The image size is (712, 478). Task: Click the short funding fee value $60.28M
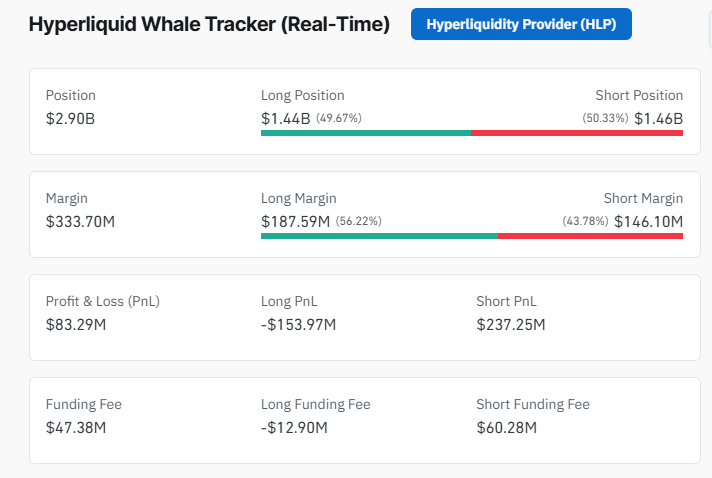click(x=507, y=427)
